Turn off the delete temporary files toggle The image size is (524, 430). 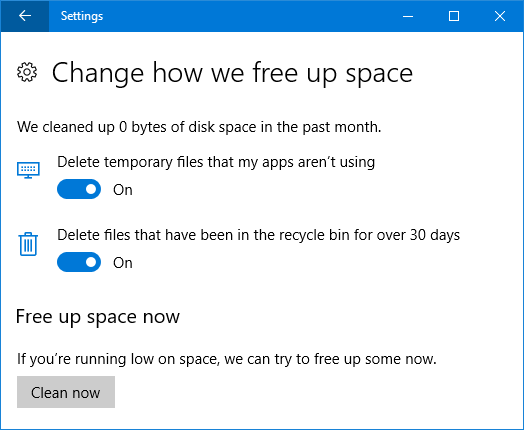click(x=79, y=189)
